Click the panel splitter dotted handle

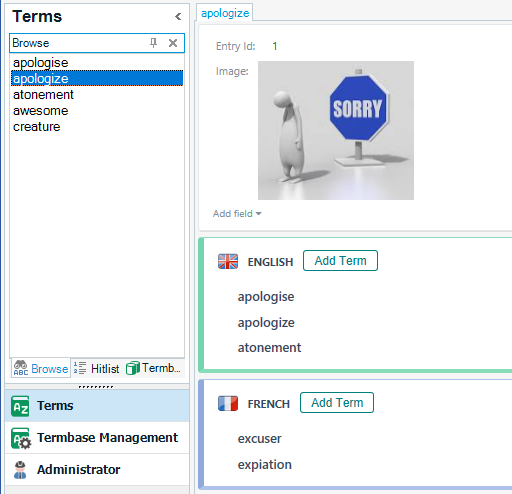[x=96, y=387]
